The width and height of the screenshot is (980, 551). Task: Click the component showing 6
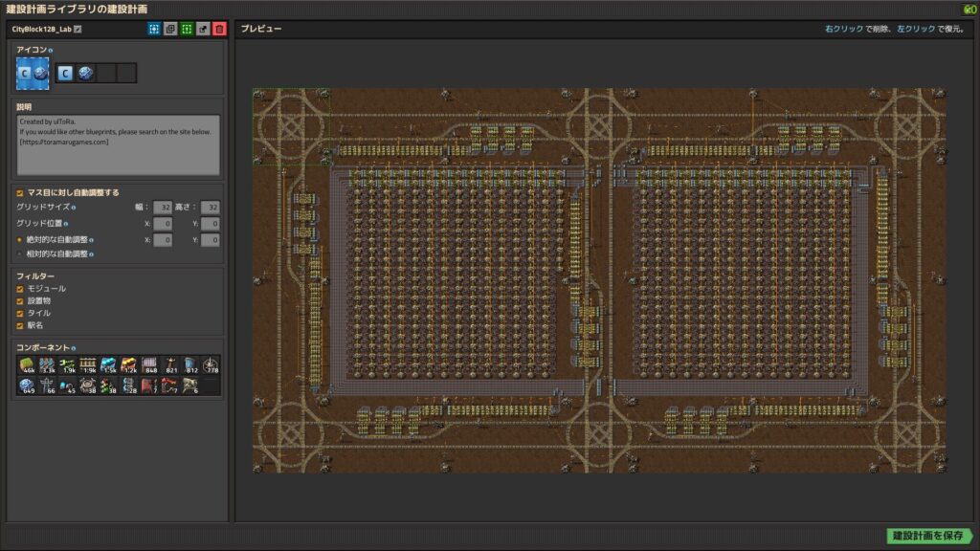pyautogui.click(x=190, y=386)
